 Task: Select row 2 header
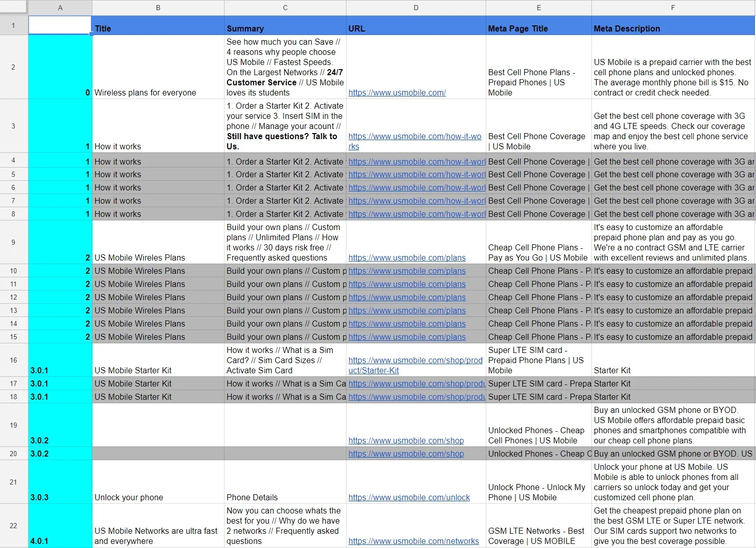coord(14,67)
